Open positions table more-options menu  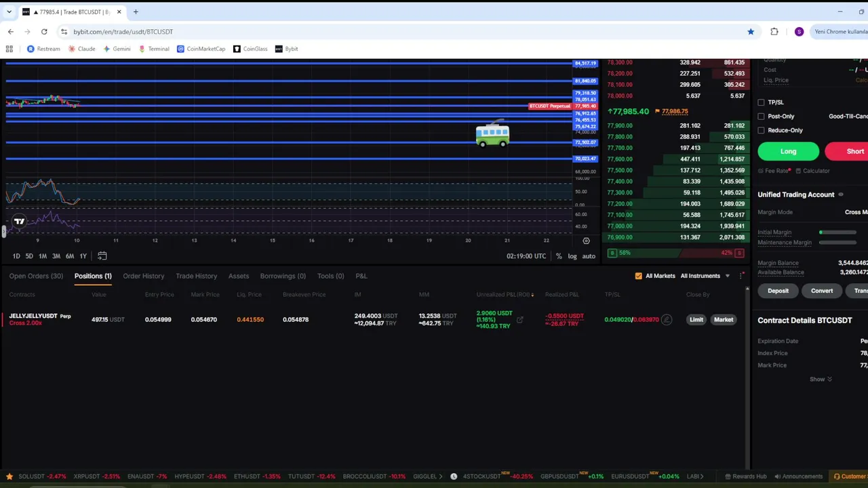741,276
